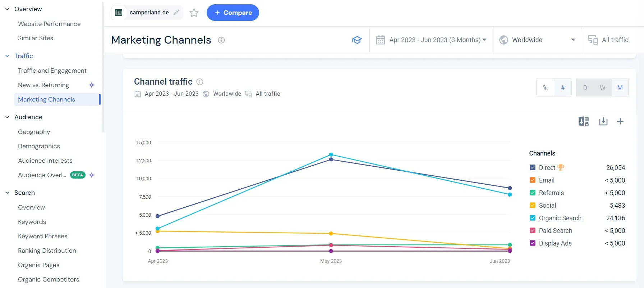Uncheck the Organic Search channel checkbox

click(533, 218)
